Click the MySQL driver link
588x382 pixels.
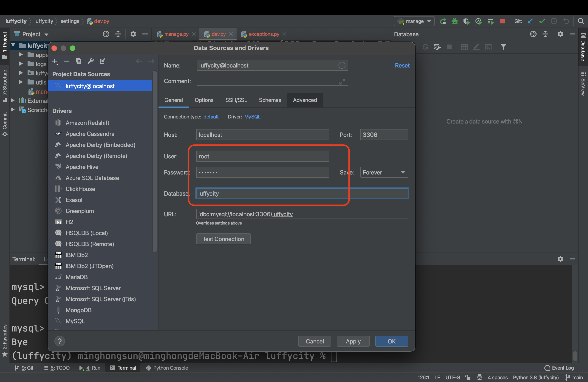pyautogui.click(x=252, y=117)
